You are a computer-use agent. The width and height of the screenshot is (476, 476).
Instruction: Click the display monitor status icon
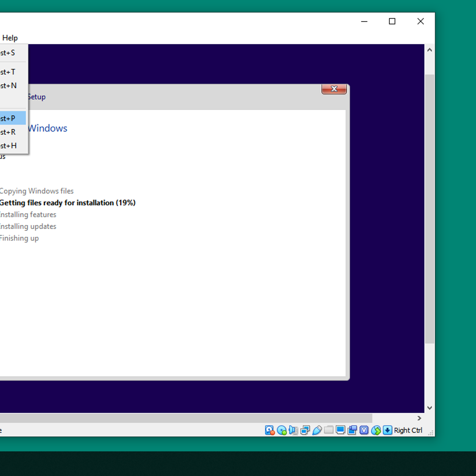pyautogui.click(x=340, y=430)
